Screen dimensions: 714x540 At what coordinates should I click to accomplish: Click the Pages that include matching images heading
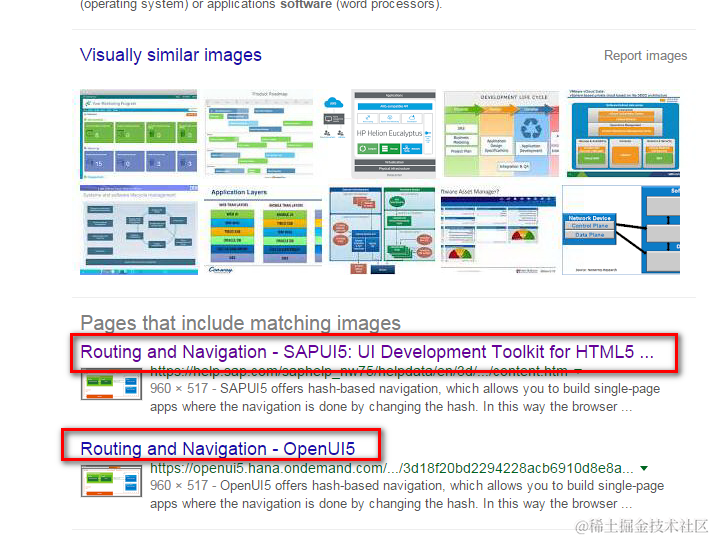tap(240, 323)
